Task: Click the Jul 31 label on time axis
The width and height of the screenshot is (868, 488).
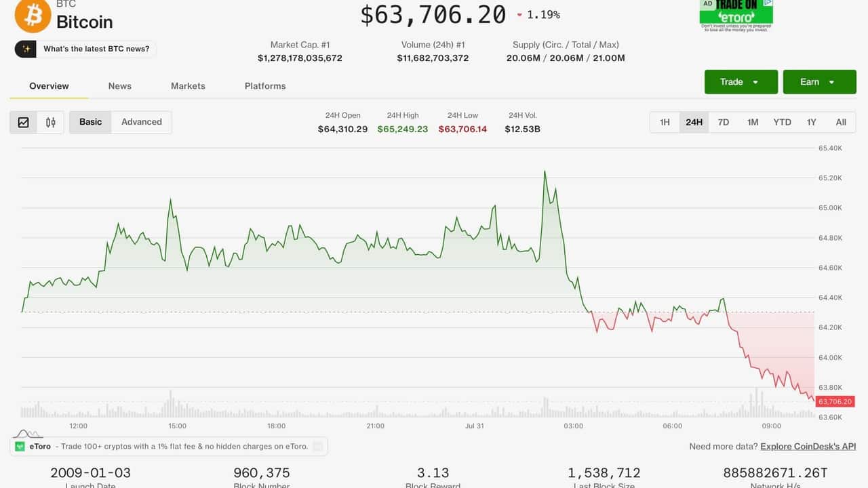Action: point(475,426)
